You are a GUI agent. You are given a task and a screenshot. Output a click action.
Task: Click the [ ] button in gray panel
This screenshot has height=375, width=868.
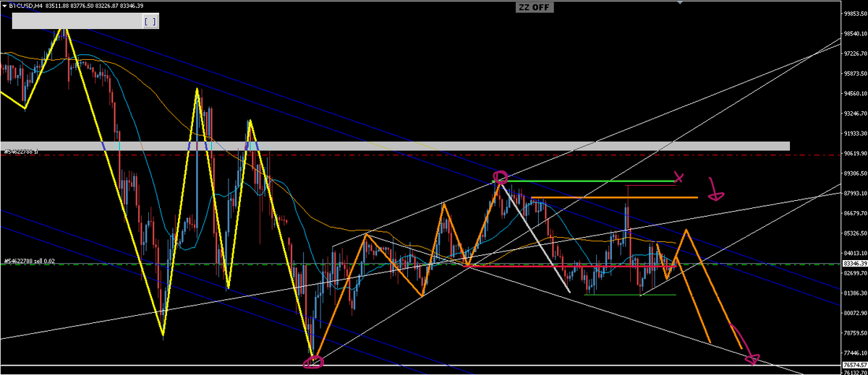pyautogui.click(x=149, y=22)
